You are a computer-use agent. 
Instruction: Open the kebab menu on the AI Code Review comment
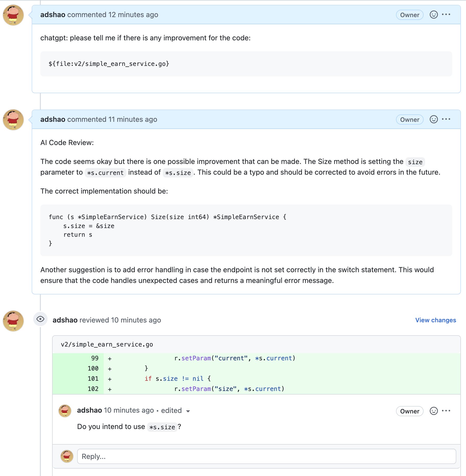click(446, 119)
